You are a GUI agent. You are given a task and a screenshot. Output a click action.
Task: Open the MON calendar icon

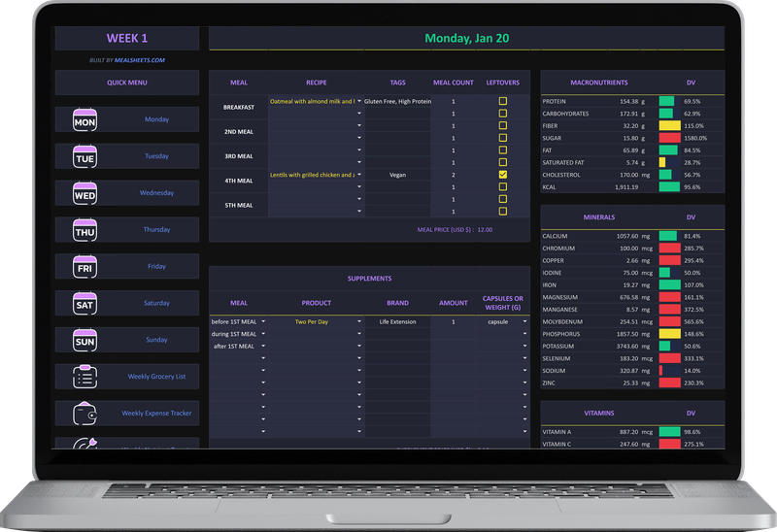(x=84, y=119)
